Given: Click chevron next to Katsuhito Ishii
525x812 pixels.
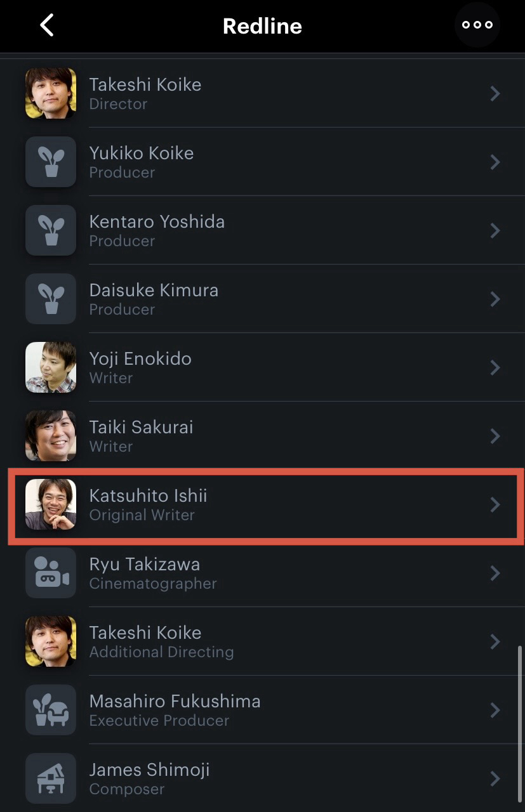Looking at the screenshot, I should pos(495,505).
